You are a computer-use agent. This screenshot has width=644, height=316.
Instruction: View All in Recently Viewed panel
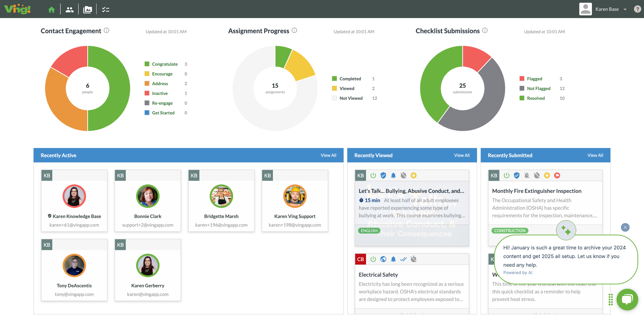click(x=462, y=155)
